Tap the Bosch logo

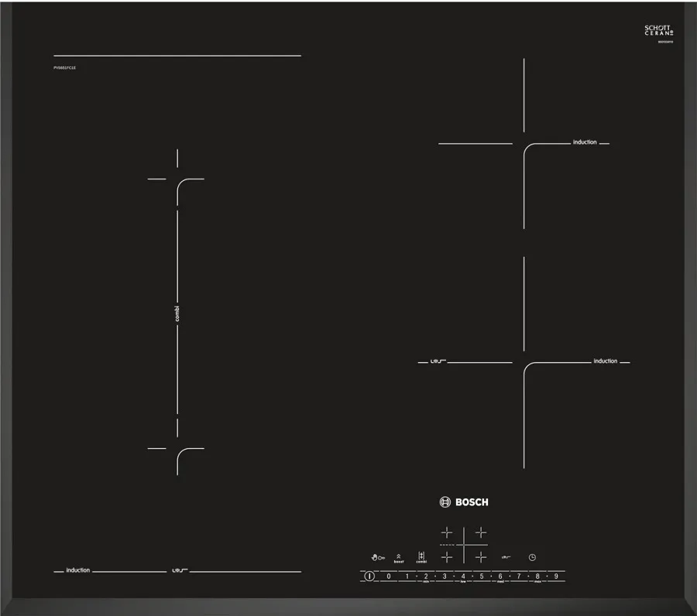464,502
